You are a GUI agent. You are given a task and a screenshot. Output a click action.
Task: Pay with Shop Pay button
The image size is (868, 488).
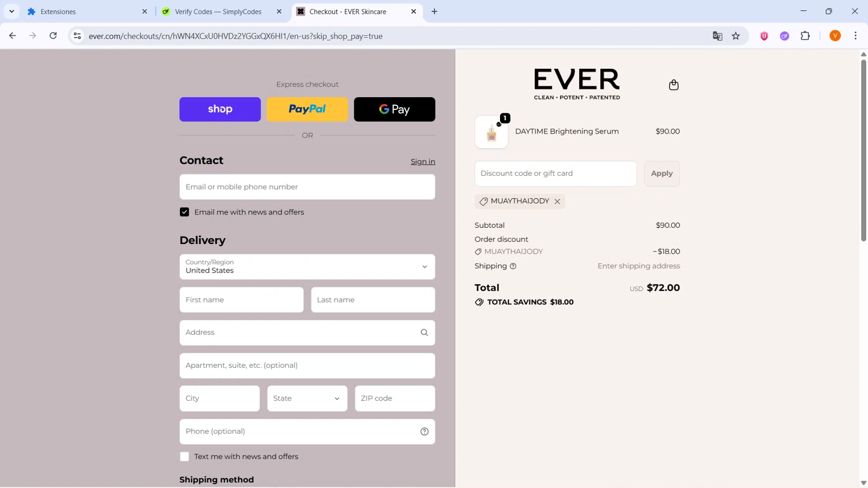click(x=220, y=109)
